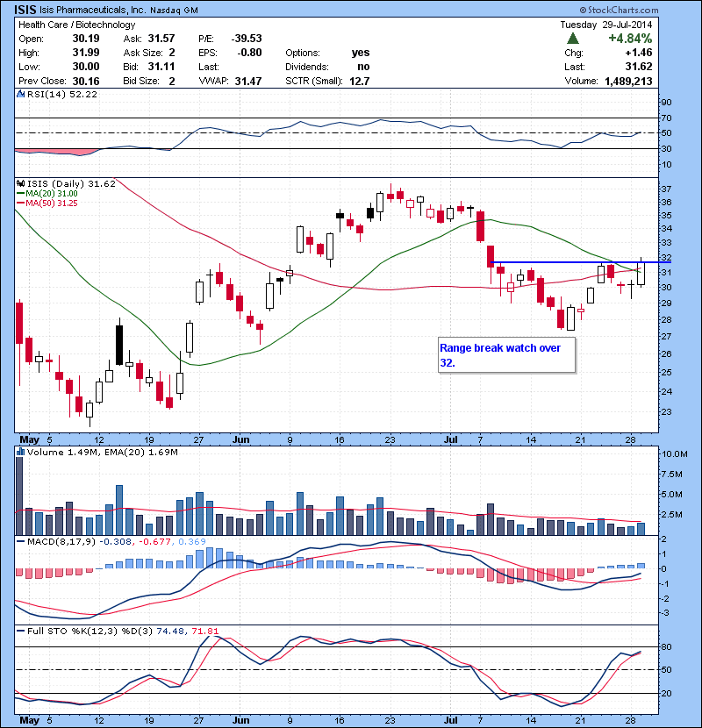Click the Volume figure 1,489,213
This screenshot has width=702, height=728.
628,82
